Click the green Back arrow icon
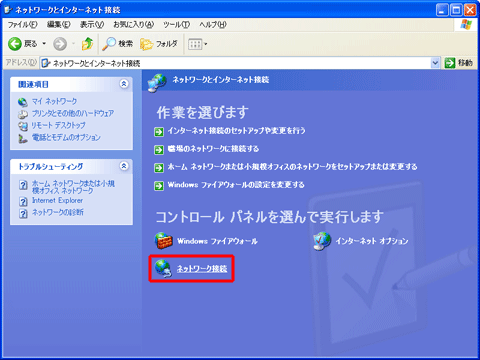Viewport: 480px width, 360px height. [x=15, y=44]
